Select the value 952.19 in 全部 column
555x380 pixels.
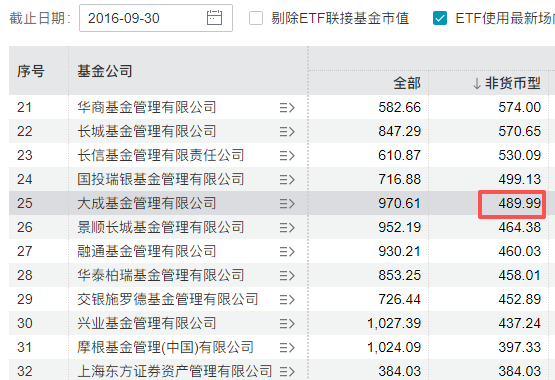pos(400,227)
